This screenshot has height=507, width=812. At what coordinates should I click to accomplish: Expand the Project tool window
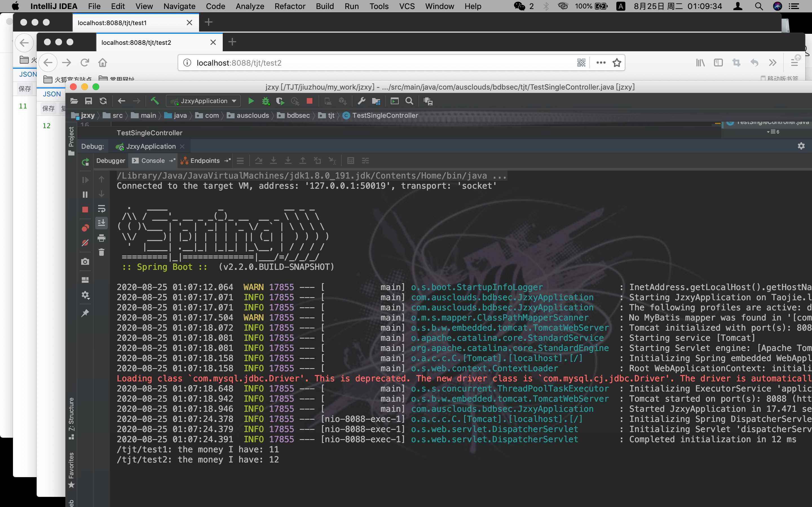pyautogui.click(x=71, y=137)
